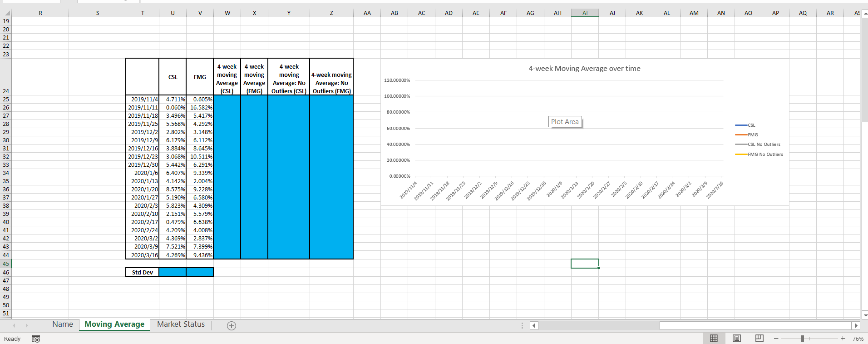Select column header T

click(x=143, y=13)
